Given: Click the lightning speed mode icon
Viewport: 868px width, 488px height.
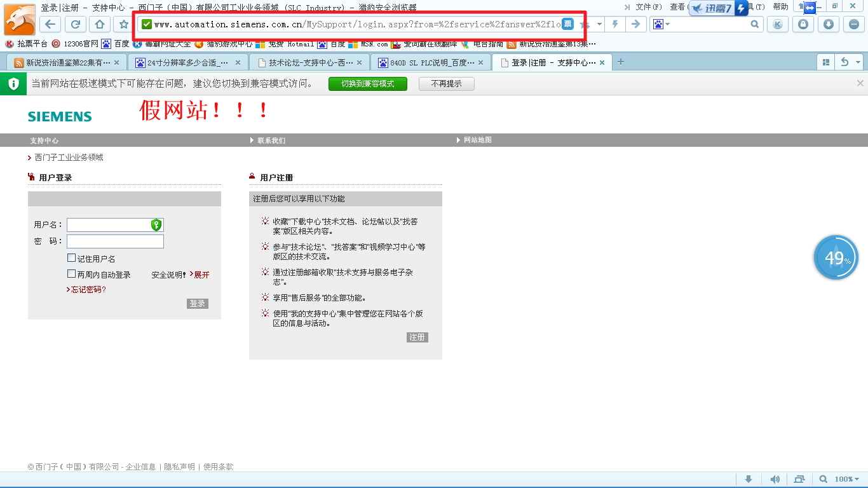Looking at the screenshot, I should pos(615,24).
